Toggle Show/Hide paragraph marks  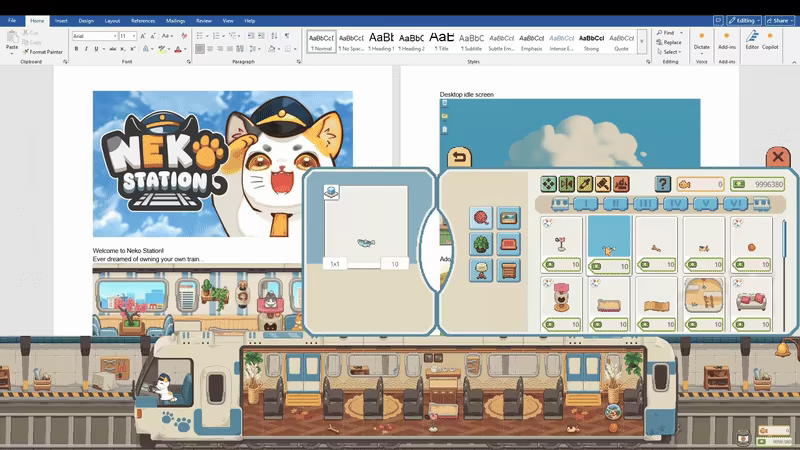click(x=287, y=36)
